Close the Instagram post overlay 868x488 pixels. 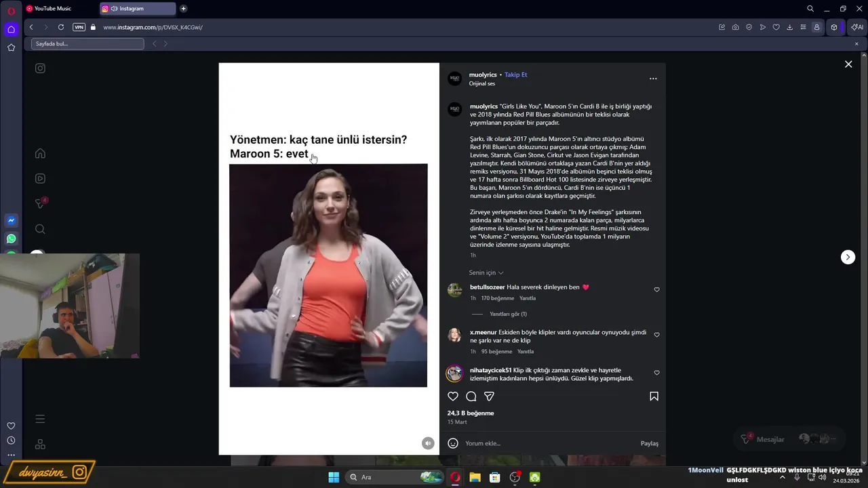tap(848, 64)
